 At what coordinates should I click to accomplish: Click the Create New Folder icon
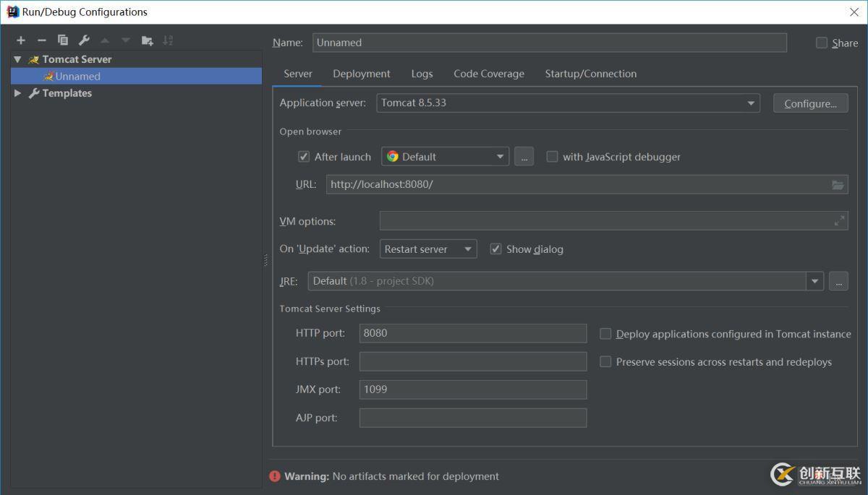(147, 40)
